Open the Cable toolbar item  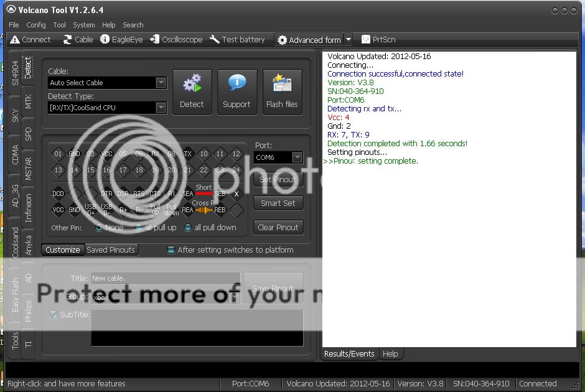pos(78,40)
